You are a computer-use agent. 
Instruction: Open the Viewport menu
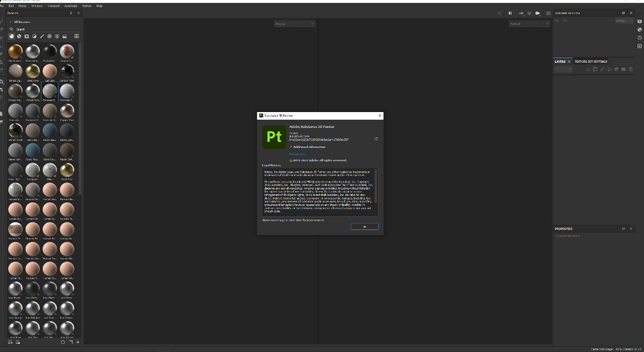tap(53, 6)
